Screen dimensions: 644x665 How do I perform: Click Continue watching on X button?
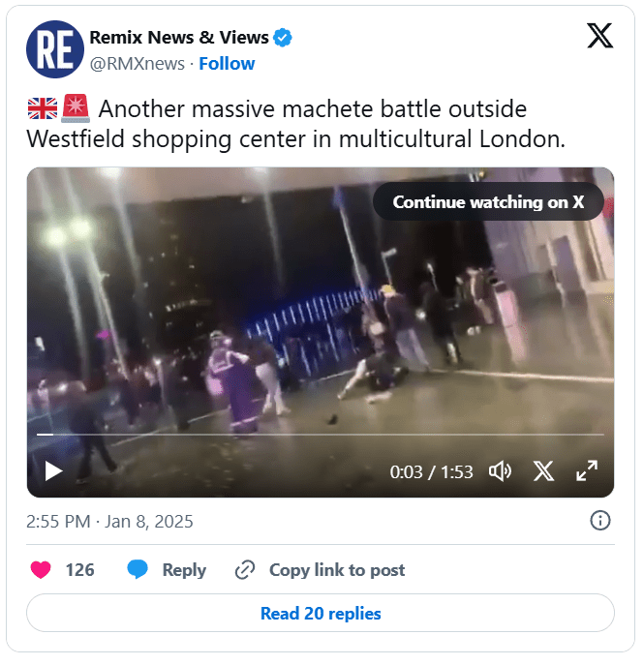pos(488,202)
